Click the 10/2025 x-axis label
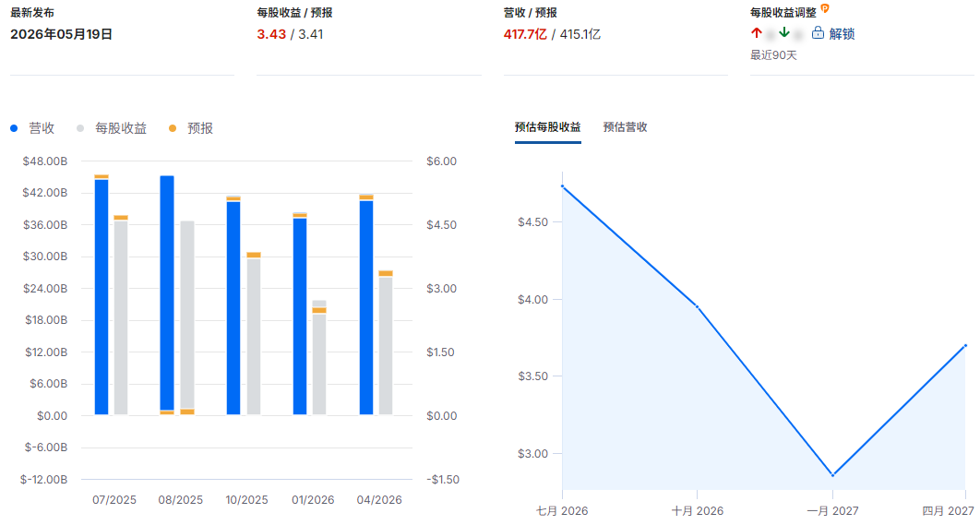 [x=247, y=500]
